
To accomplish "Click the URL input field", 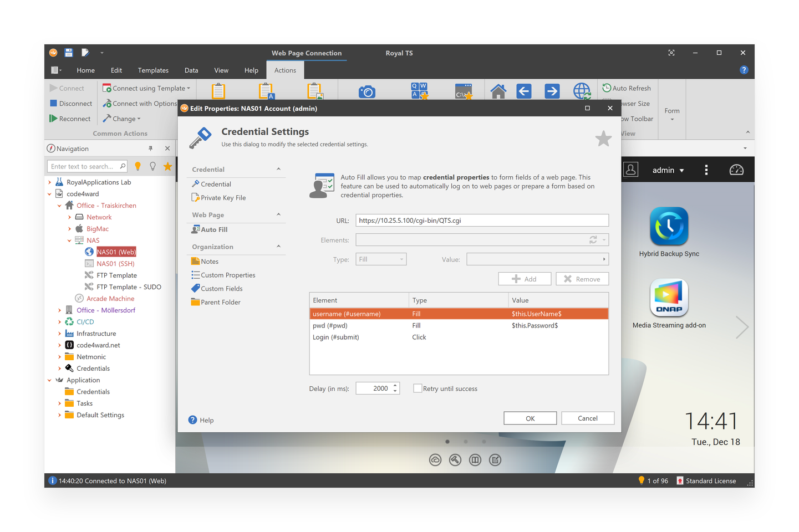I will coord(482,221).
